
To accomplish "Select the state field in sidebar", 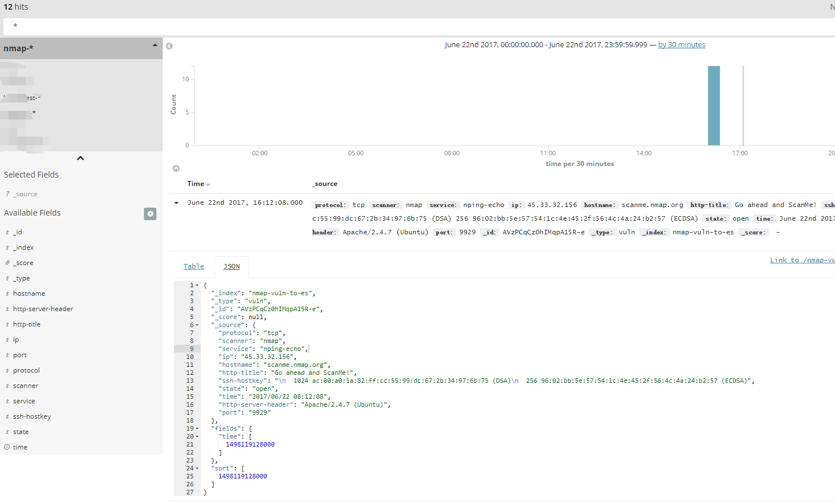I will click(20, 432).
